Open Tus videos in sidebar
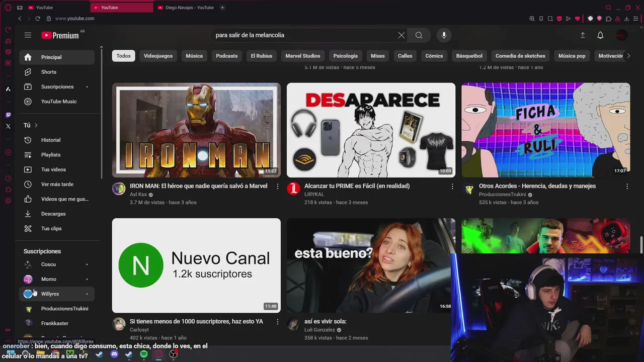Viewport: 644px width, 362px height. tap(57, 169)
